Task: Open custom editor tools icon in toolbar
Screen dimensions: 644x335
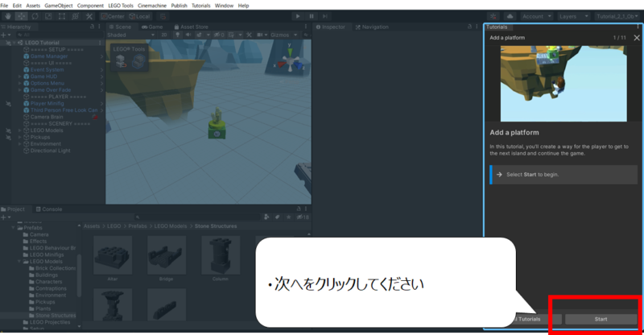Action: 89,16
